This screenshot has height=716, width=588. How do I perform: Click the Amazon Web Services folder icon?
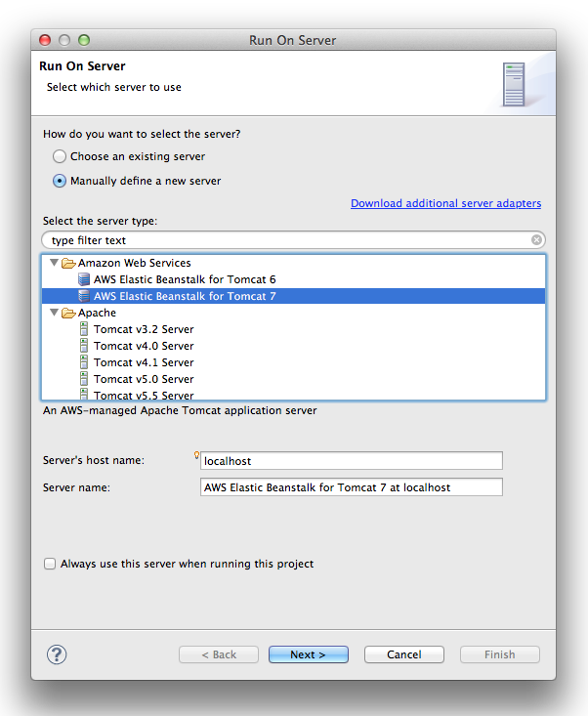[68, 263]
